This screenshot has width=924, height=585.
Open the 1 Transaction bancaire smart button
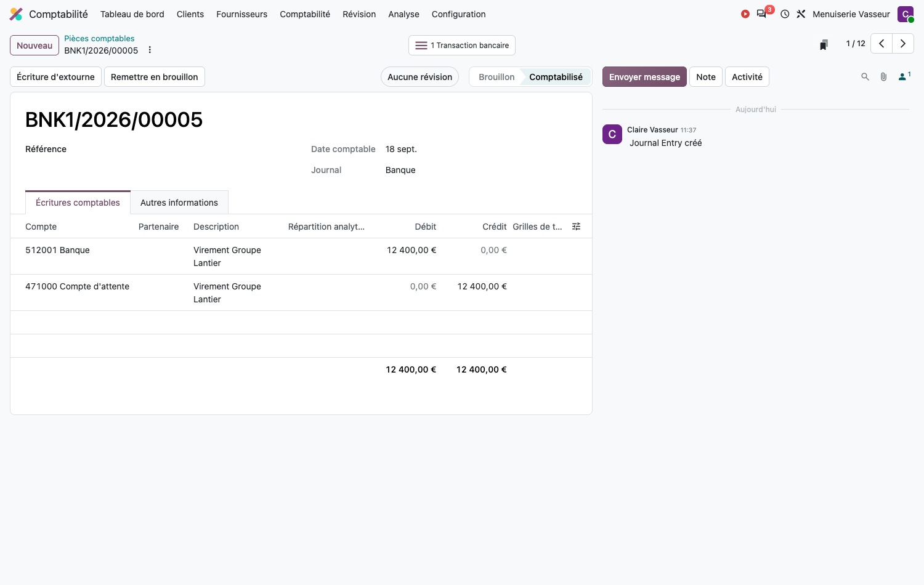[x=462, y=46]
